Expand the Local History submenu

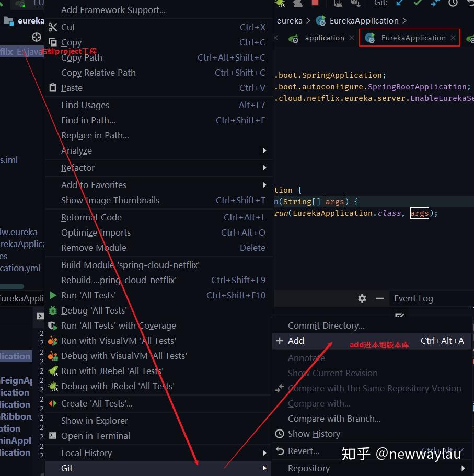(159, 453)
